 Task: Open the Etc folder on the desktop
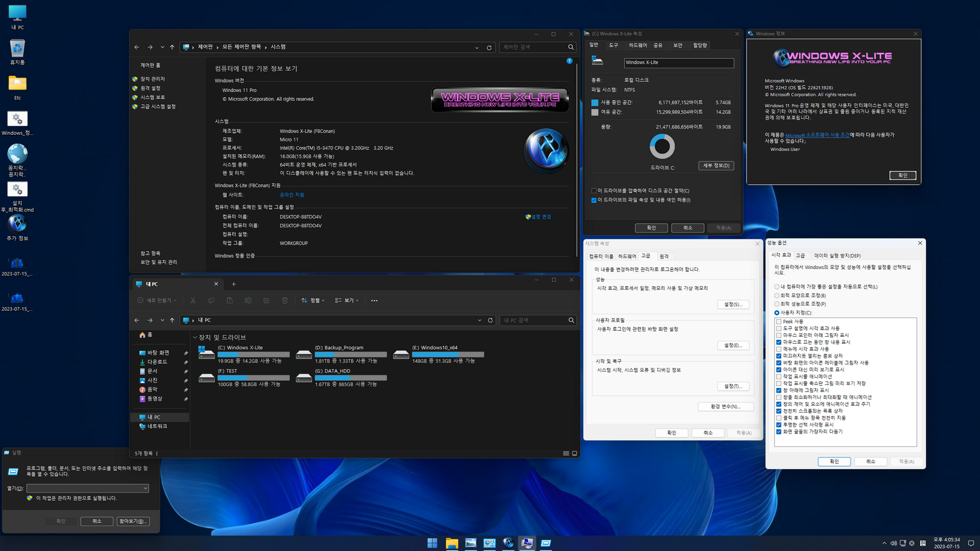coord(17,87)
